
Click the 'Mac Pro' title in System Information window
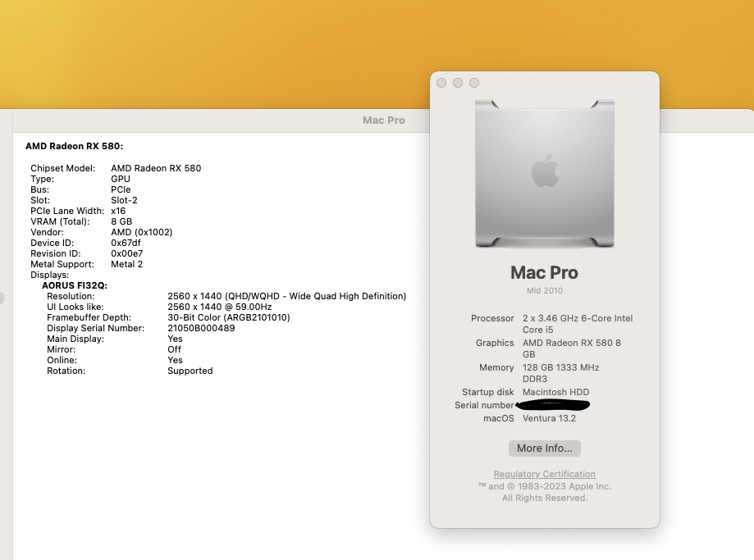pyautogui.click(x=384, y=121)
